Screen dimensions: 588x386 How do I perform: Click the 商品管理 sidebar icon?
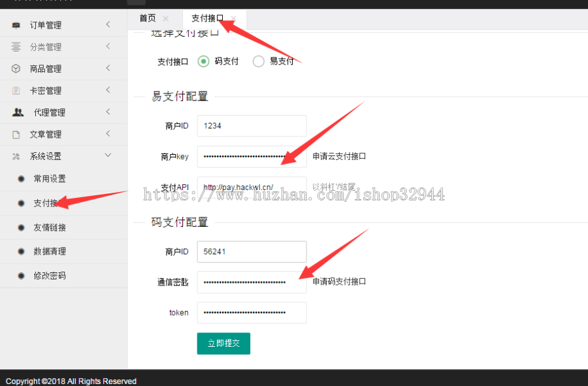(16, 68)
